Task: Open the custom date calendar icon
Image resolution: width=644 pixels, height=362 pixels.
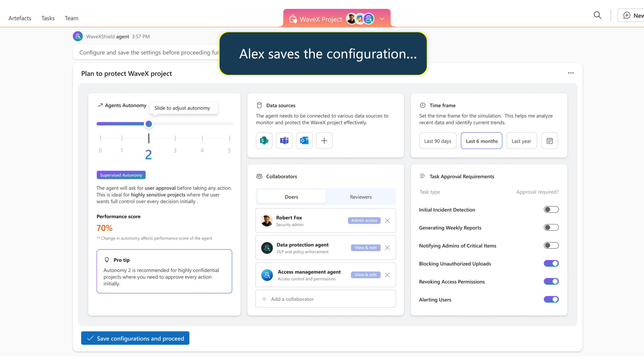Action: (x=550, y=141)
